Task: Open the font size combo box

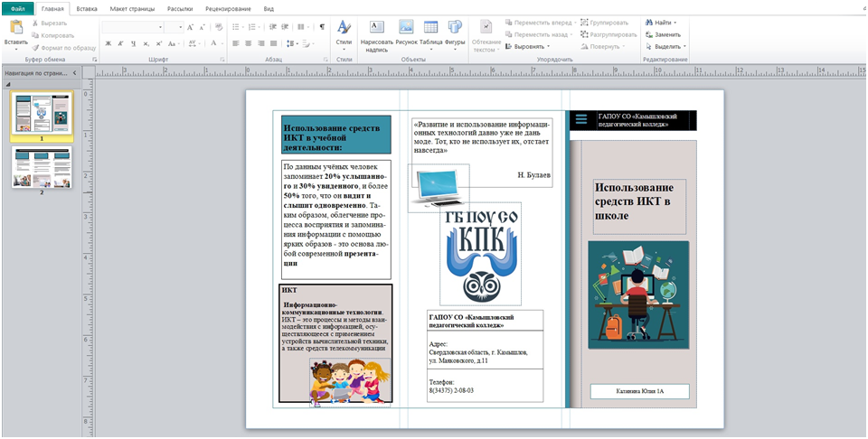Action: tap(174, 26)
